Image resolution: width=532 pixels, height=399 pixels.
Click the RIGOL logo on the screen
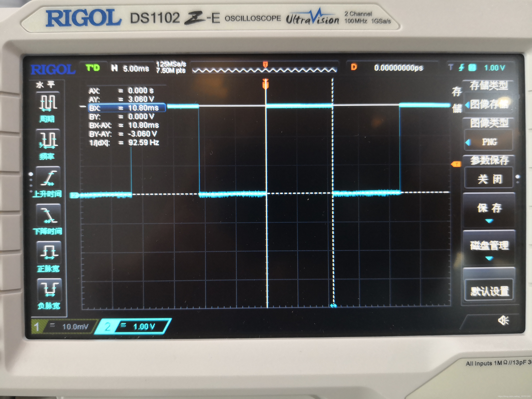click(x=53, y=69)
